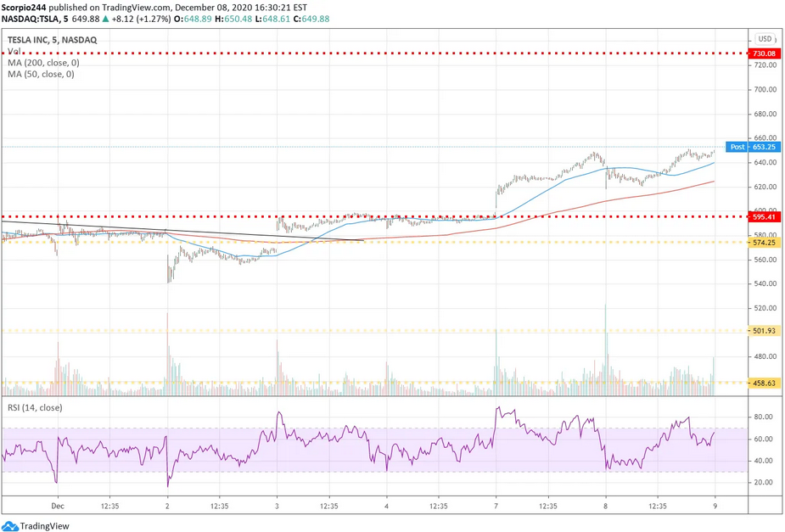
Task: Click the red 595.41 price level tag
Action: pyautogui.click(x=764, y=217)
